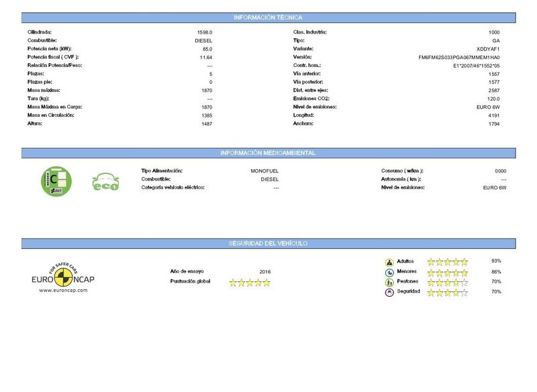
Task: Click the green eco car logo
Action: coord(105,182)
